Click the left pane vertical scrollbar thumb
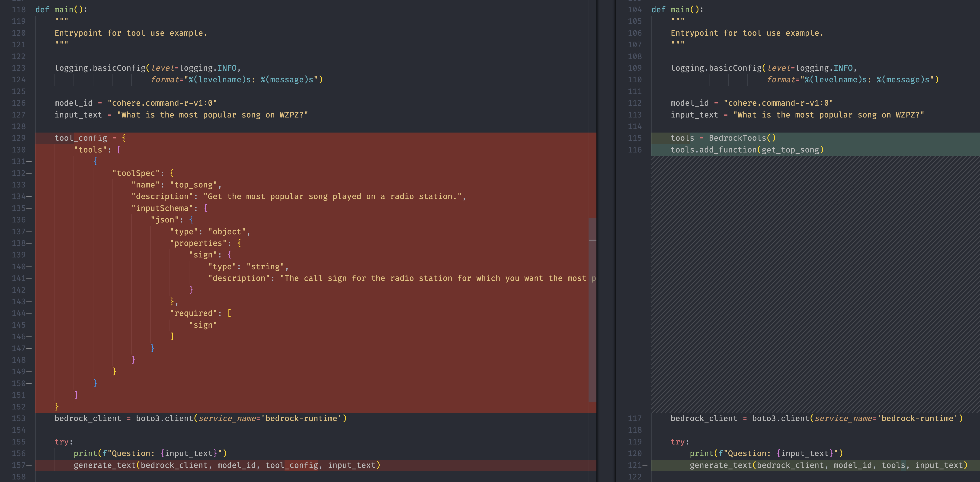The height and width of the screenshot is (482, 980). (x=592, y=310)
